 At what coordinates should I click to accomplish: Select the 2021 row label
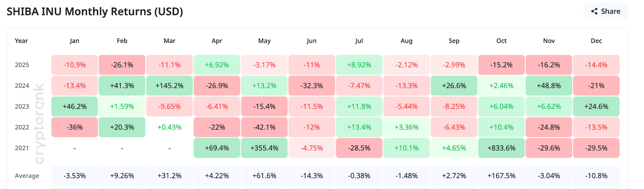[x=22, y=148]
